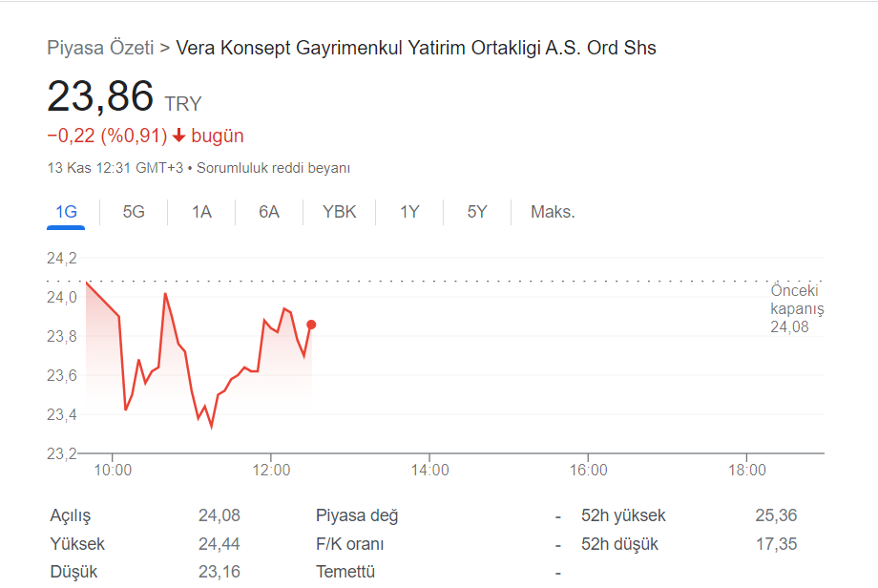Image resolution: width=878 pixels, height=588 pixels.
Task: Click the red current-price dot on chart
Action: pos(311,325)
